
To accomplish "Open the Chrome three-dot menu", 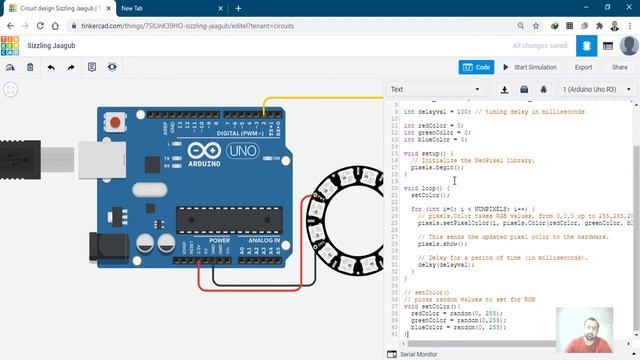I will (630, 26).
